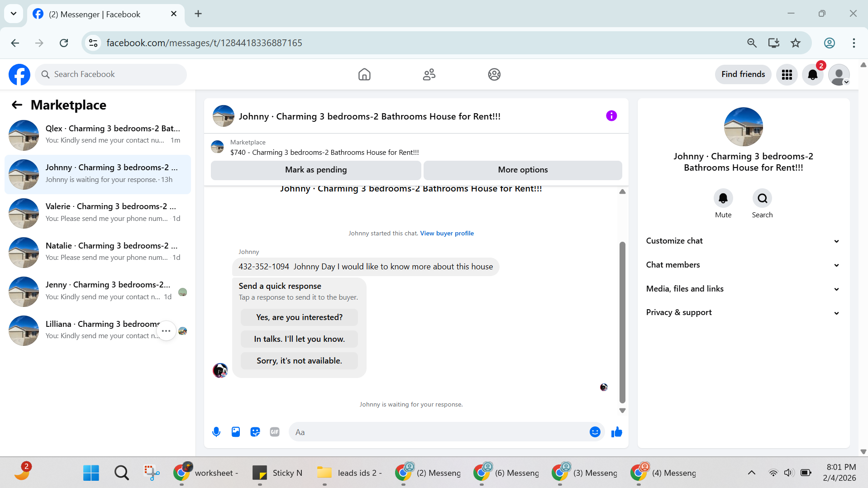The width and height of the screenshot is (868, 488).
Task: Click the address bar URL
Action: pos(204,43)
